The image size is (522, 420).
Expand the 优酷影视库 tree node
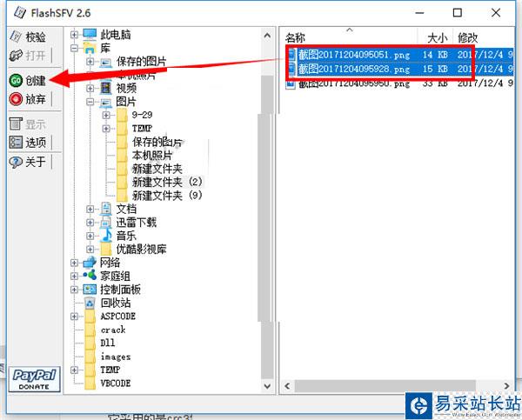click(x=90, y=250)
